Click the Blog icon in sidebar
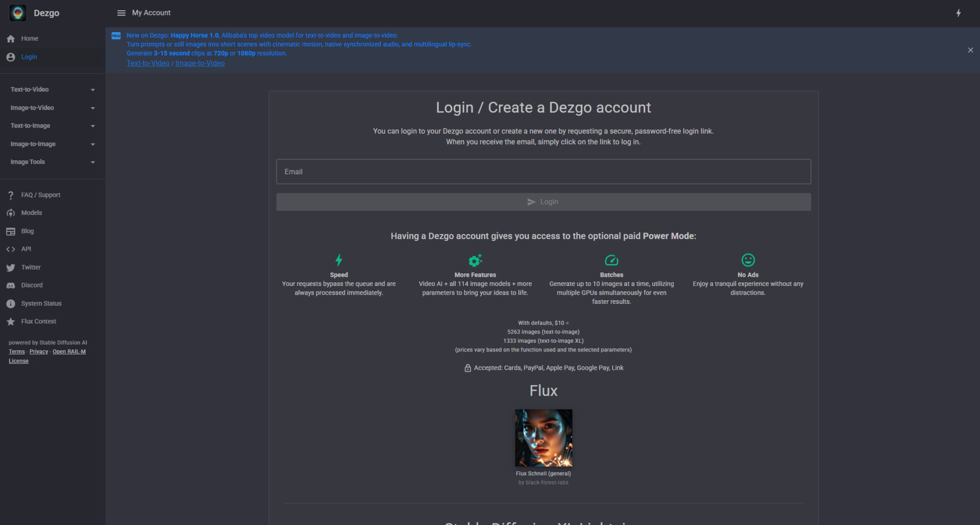 (x=11, y=231)
